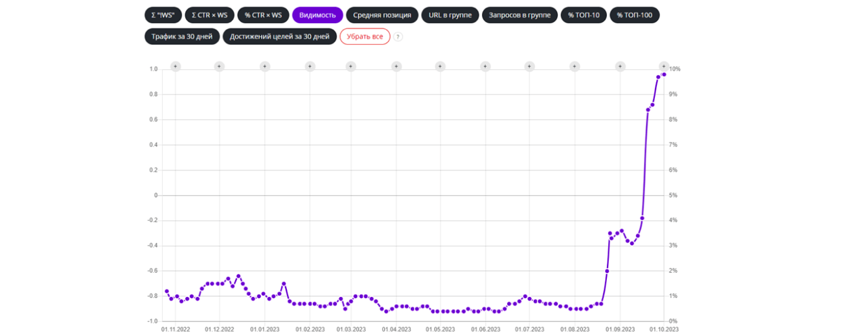This screenshot has height=335, width=868.
Task: Toggle the % ТОП-10 metric
Action: coord(584,15)
